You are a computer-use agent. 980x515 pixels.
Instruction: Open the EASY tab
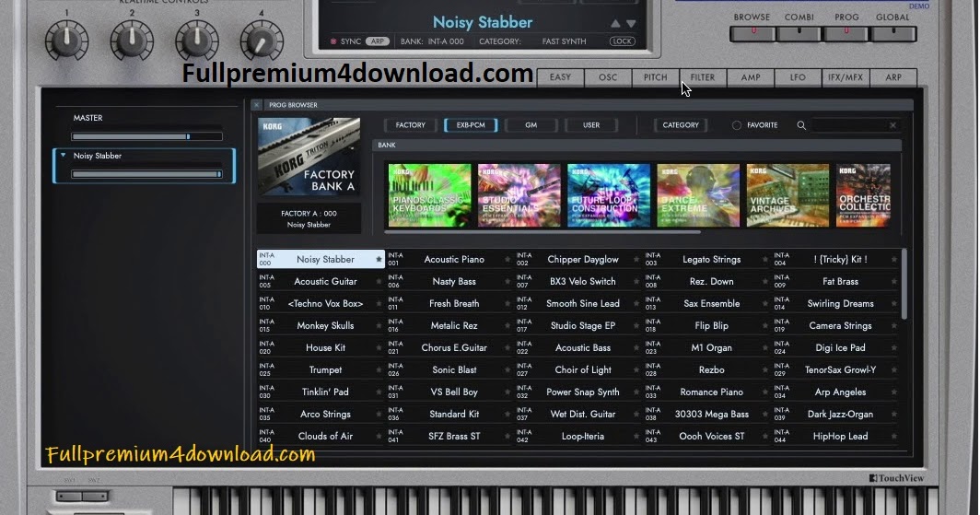[x=560, y=77]
